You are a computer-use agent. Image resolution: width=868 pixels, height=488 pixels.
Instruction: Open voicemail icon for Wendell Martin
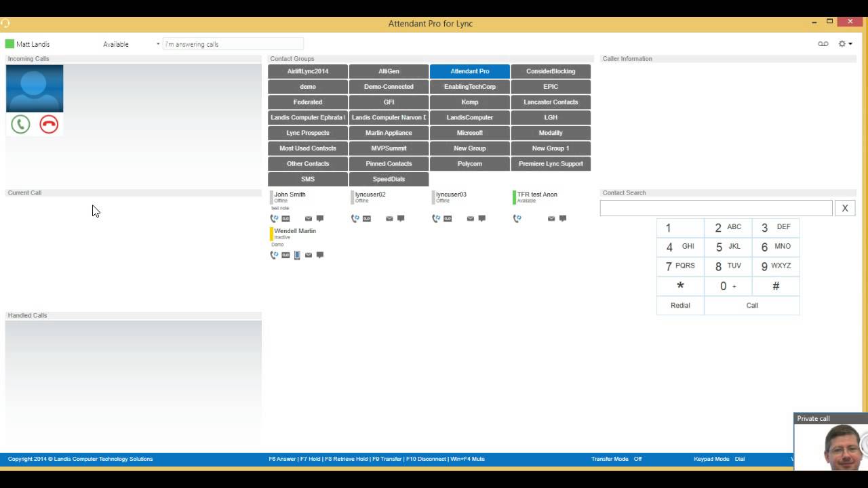pyautogui.click(x=285, y=255)
